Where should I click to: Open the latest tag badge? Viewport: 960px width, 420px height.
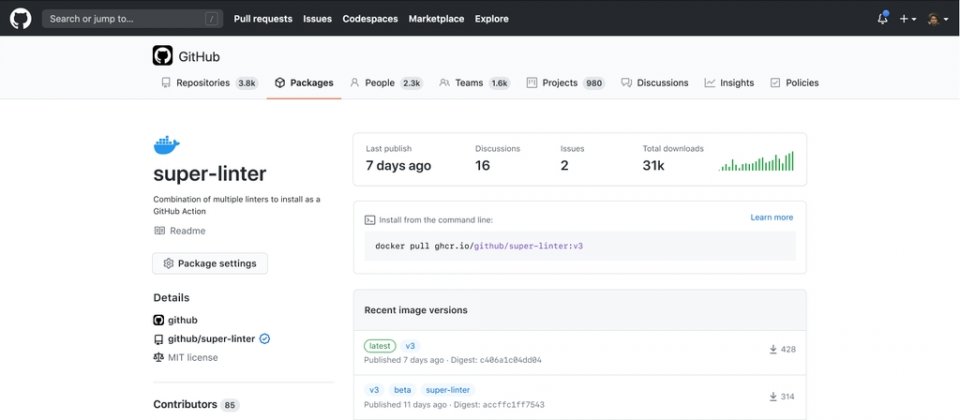pos(380,346)
